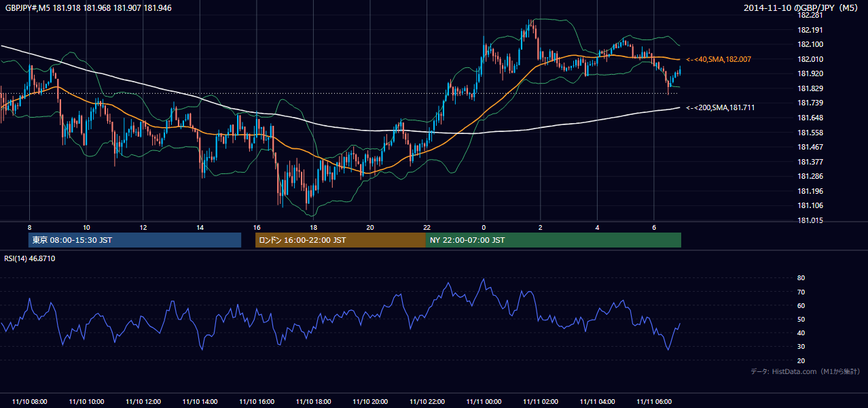Viewport: 868px width, 408px height.
Task: Click the bottom date label 11/11 04:00
Action: pyautogui.click(x=597, y=402)
